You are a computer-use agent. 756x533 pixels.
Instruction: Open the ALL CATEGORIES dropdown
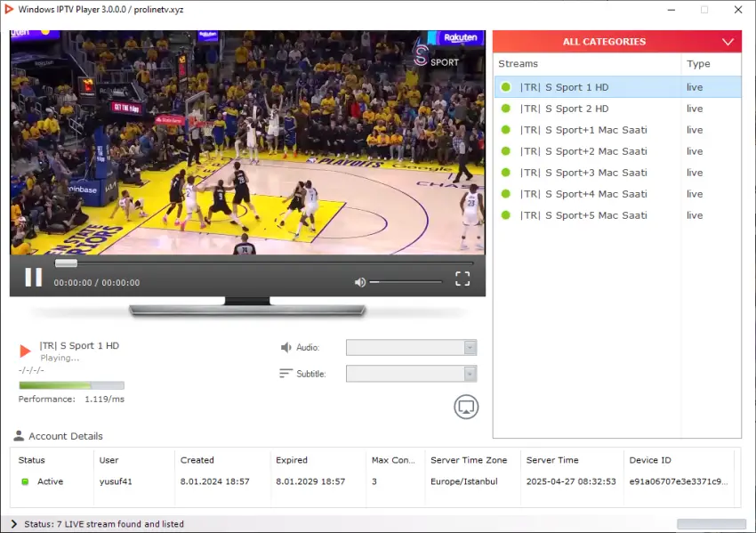click(617, 42)
